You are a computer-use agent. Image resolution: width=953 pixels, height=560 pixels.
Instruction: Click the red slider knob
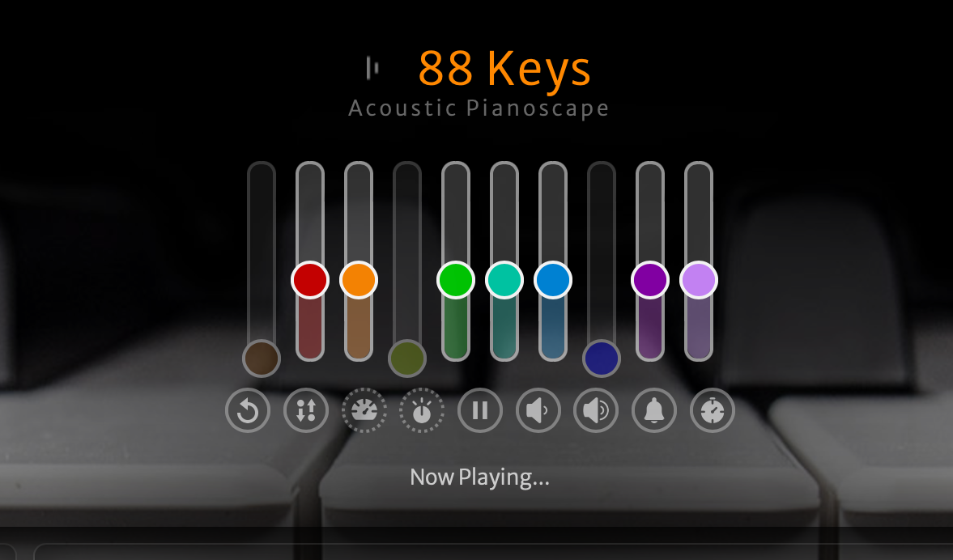(310, 280)
